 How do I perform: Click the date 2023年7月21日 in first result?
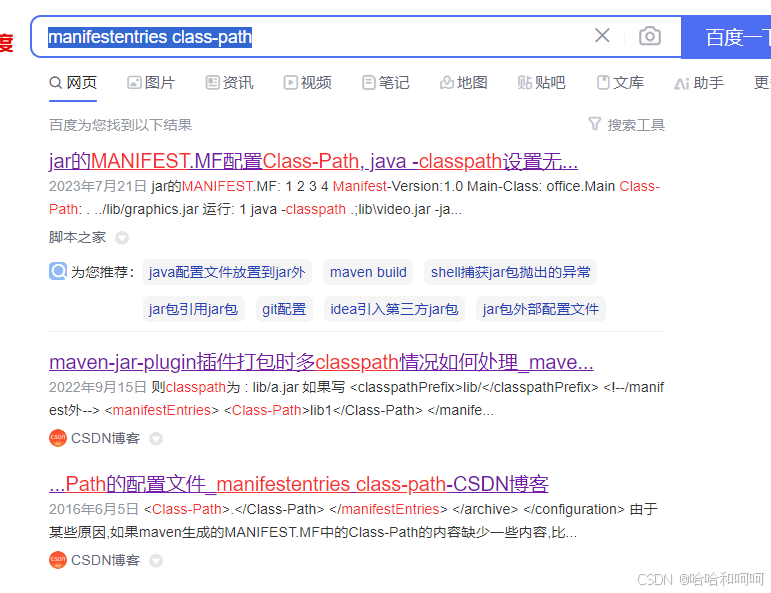coord(98,186)
